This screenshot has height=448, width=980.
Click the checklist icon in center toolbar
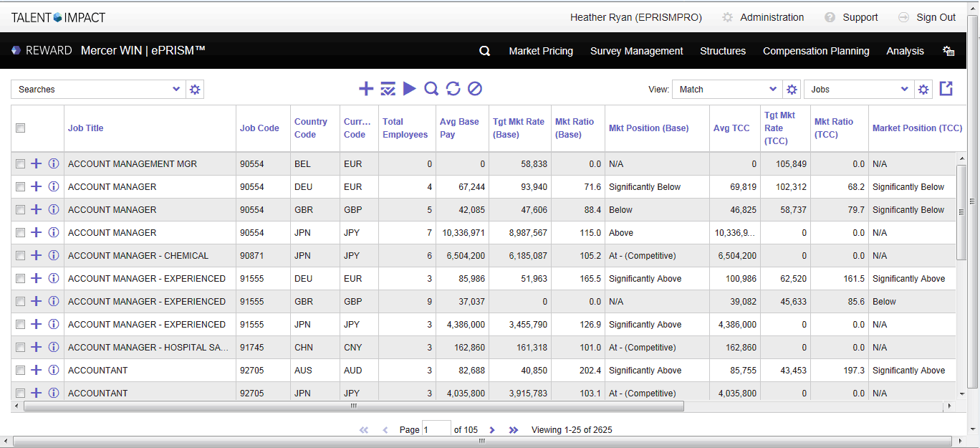point(388,89)
